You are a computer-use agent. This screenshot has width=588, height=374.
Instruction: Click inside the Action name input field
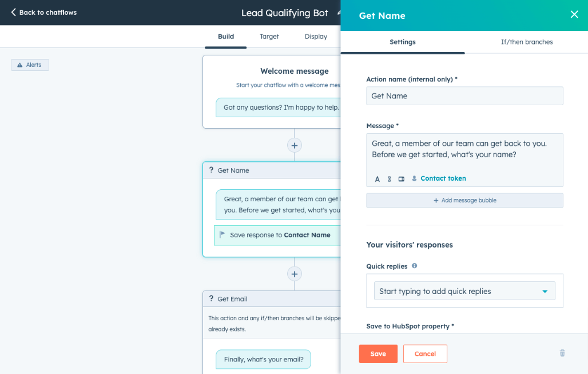tap(464, 96)
